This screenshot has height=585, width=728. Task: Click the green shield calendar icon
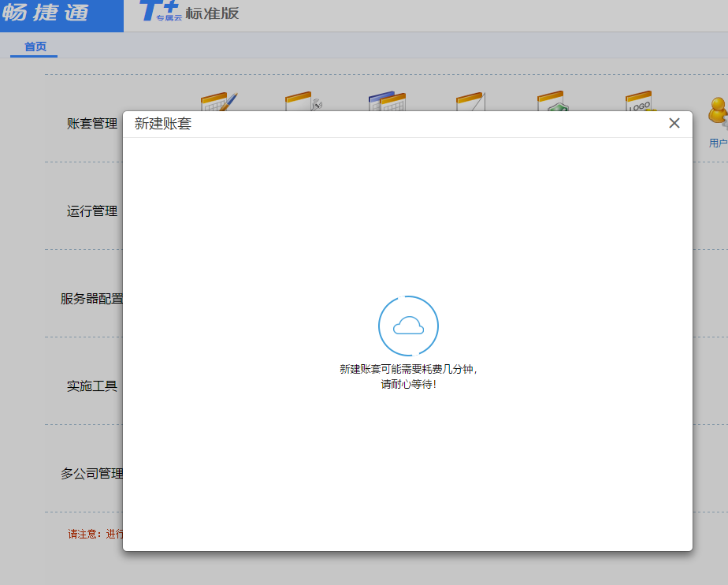pyautogui.click(x=552, y=101)
